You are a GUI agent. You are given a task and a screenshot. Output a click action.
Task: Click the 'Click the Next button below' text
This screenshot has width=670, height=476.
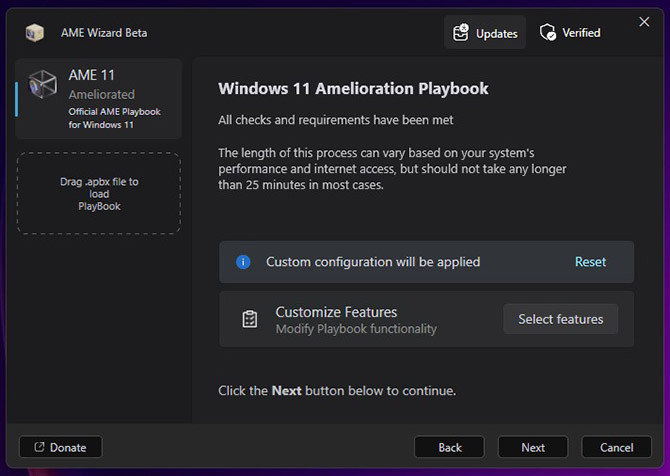(337, 391)
